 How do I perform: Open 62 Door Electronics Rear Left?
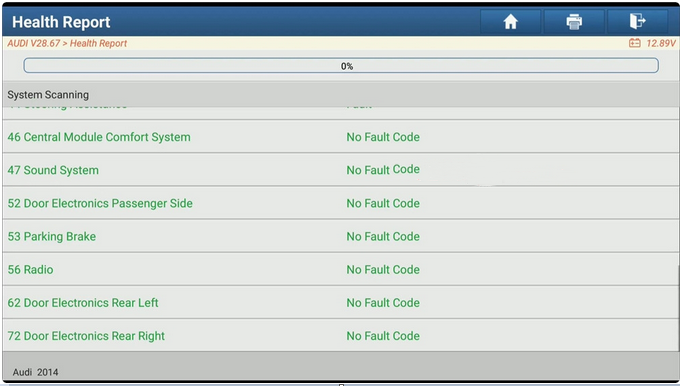click(x=340, y=303)
